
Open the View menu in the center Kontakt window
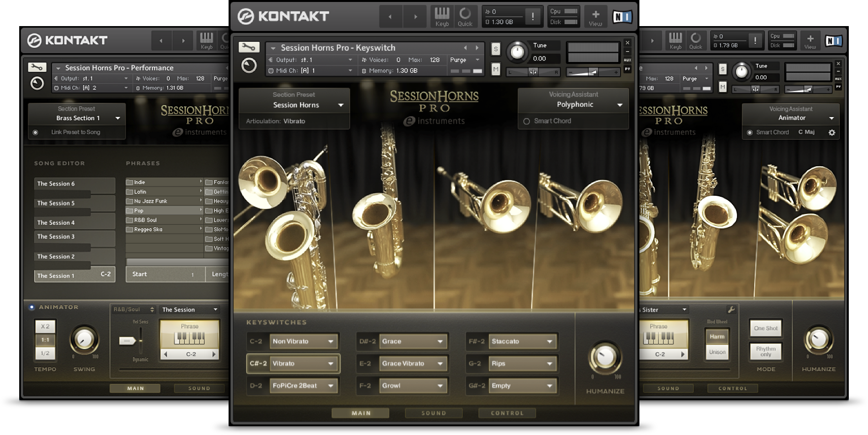point(595,17)
